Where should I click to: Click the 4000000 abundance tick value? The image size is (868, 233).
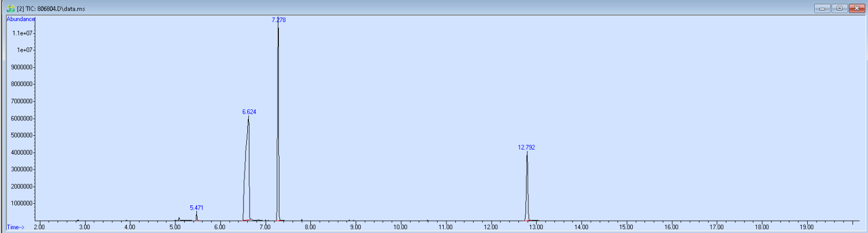point(22,152)
